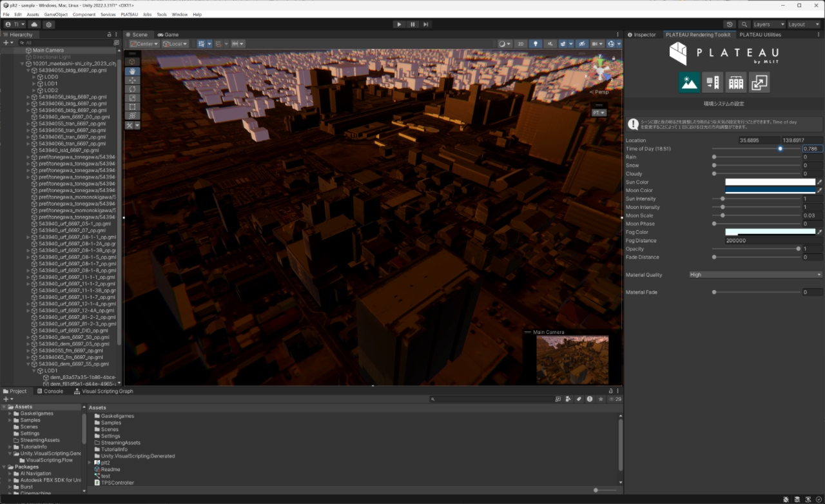Image resolution: width=825 pixels, height=504 pixels.
Task: Open the PLATEAU resize export icon
Action: [759, 82]
